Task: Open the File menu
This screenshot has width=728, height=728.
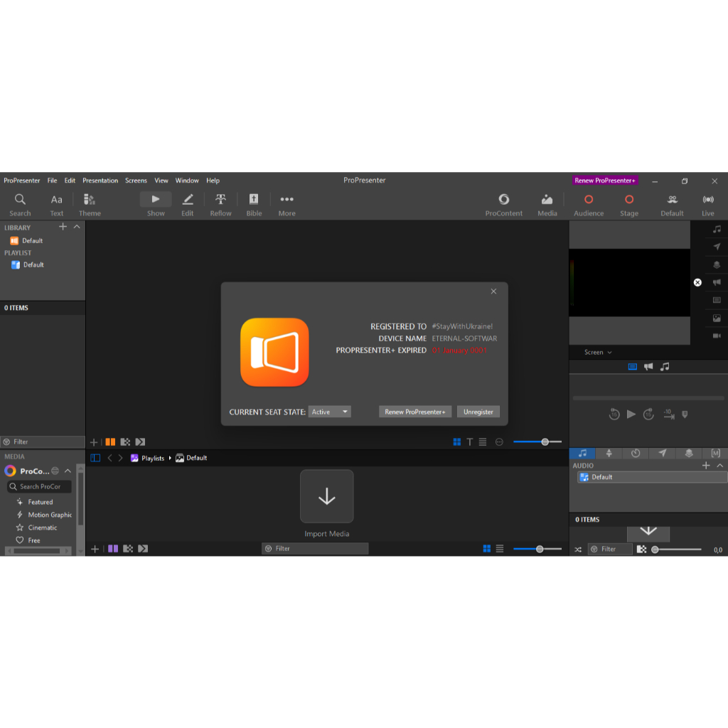Action: (x=52, y=181)
